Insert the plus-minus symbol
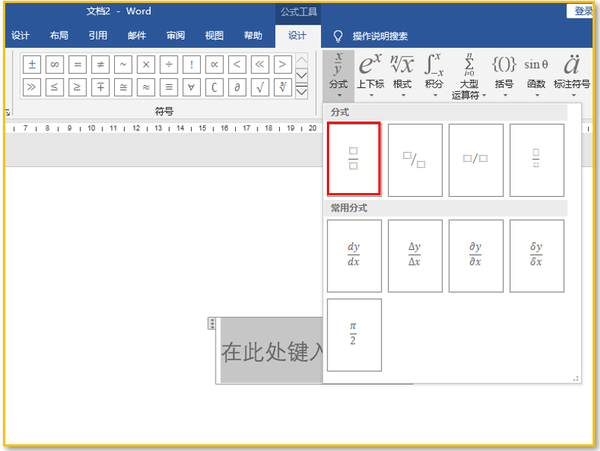Viewport: 600px width, 451px height. pyautogui.click(x=32, y=64)
